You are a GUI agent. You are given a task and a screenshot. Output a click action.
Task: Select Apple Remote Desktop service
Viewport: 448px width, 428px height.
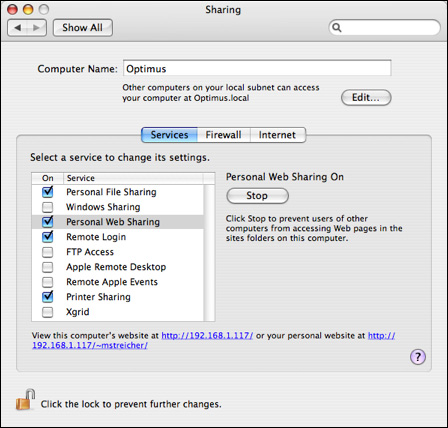click(118, 267)
